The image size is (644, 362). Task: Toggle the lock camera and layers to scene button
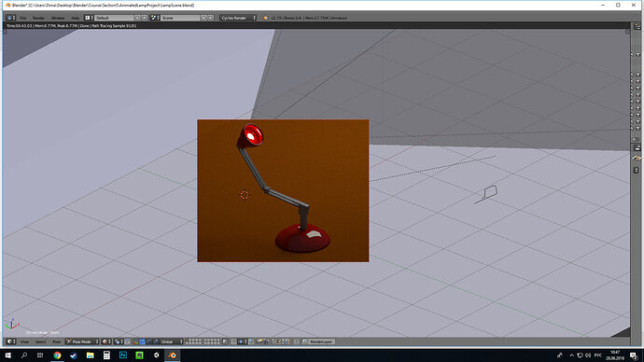pos(225,341)
